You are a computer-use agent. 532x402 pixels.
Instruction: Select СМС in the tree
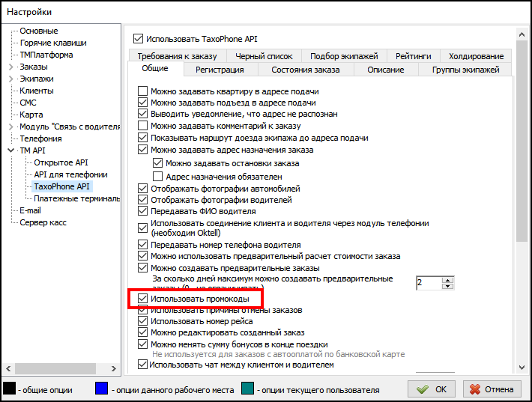(28, 103)
